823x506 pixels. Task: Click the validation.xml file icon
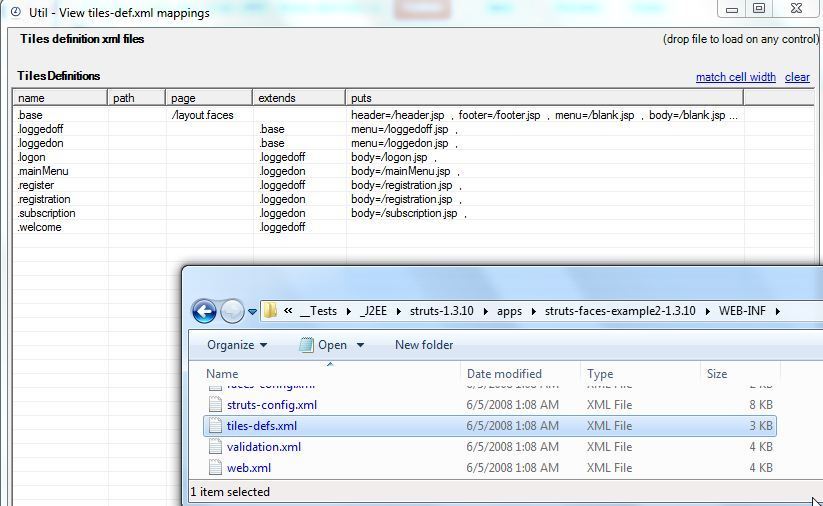tap(214, 447)
